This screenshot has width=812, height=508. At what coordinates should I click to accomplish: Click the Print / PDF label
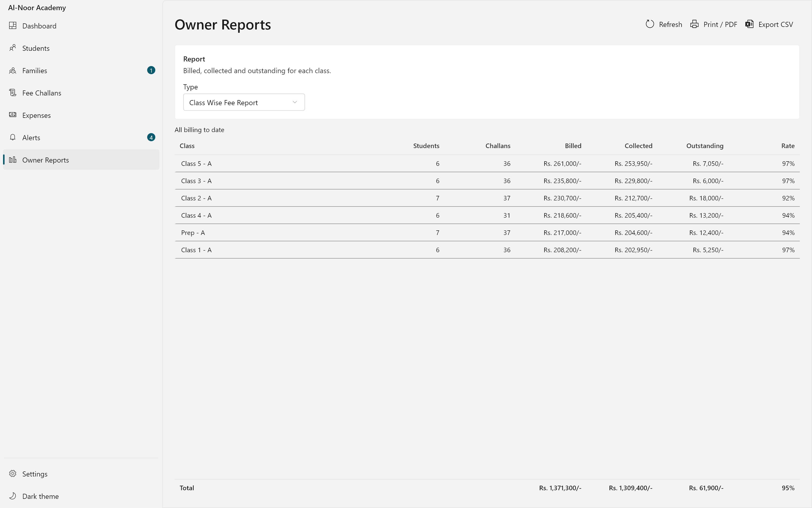(x=720, y=25)
